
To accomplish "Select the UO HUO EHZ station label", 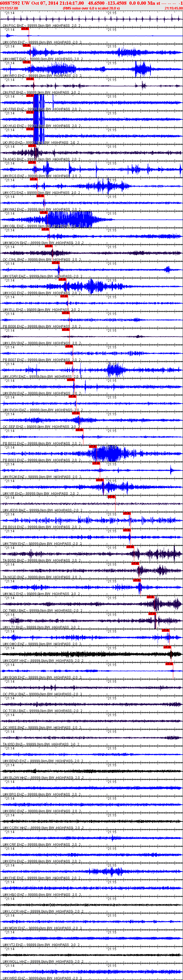I will click(42, 126).
